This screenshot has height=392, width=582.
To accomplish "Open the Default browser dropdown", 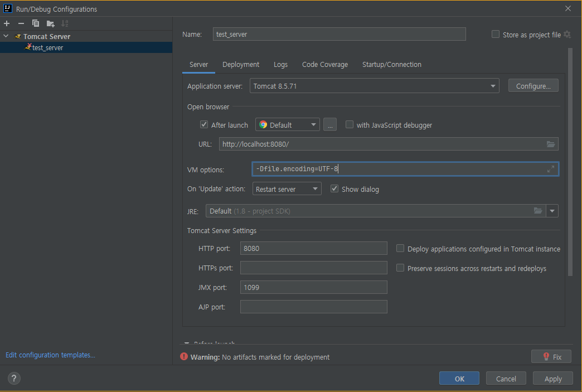I will click(287, 125).
